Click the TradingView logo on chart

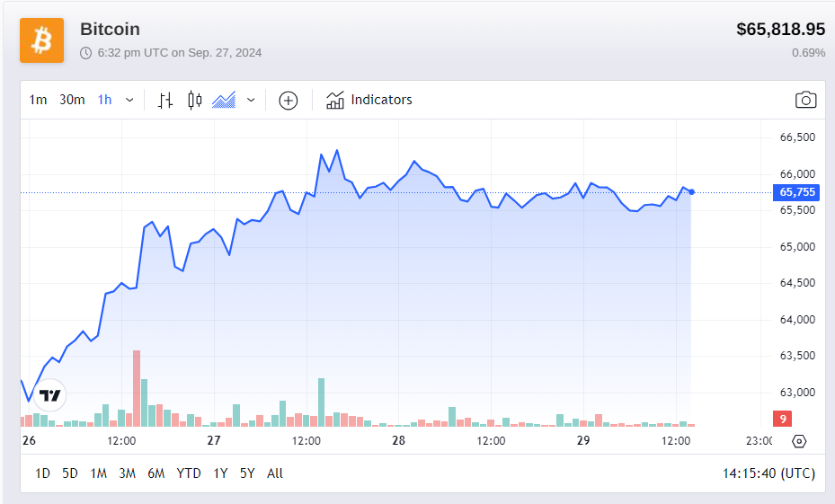(50, 395)
